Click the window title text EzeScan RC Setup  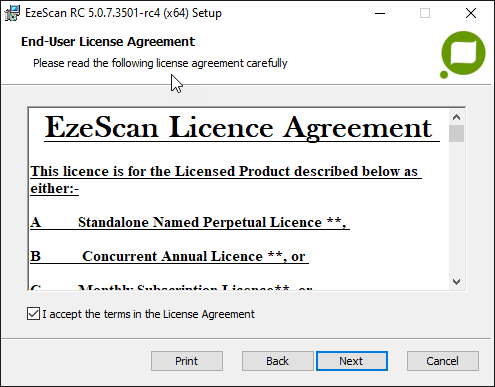(124, 13)
